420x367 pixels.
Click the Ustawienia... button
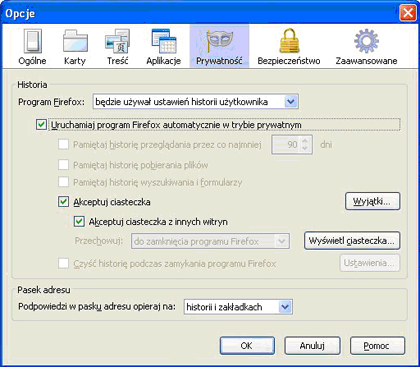pyautogui.click(x=370, y=263)
